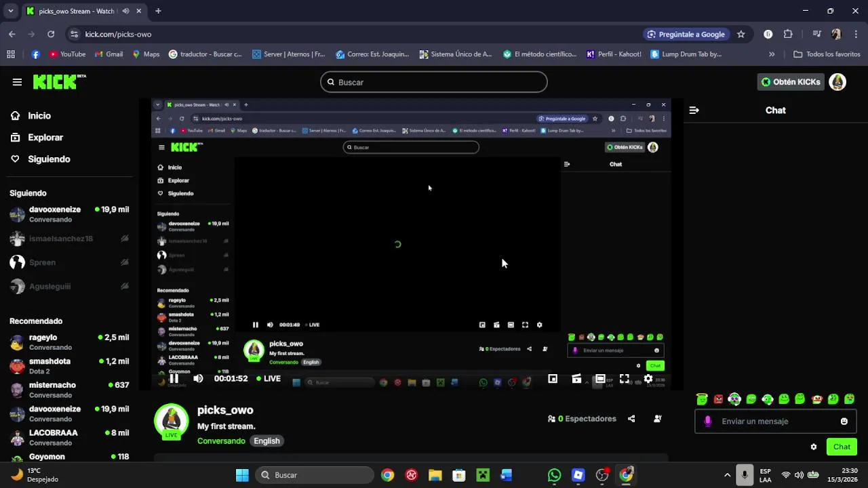
Task: Create a clip from player controls
Action: pos(576,379)
